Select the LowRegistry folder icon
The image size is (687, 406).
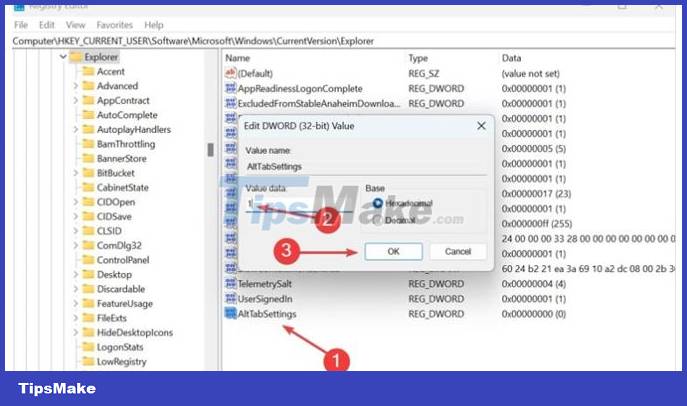coord(89,361)
